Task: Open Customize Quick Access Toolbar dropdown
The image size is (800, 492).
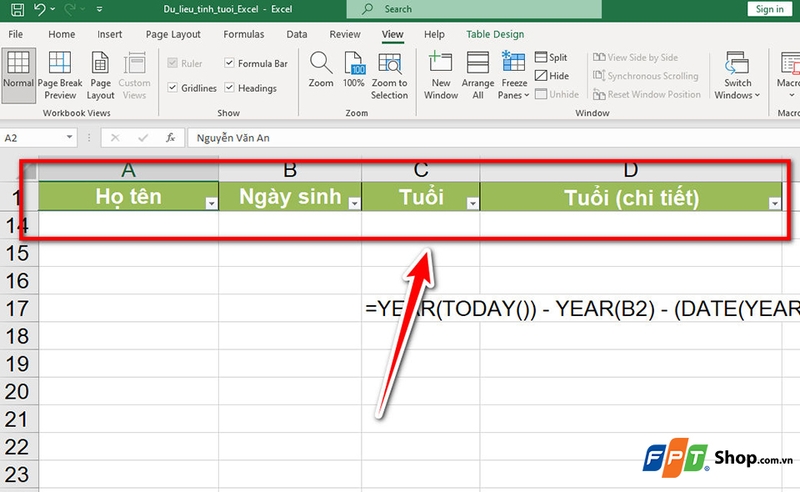Action: click(99, 9)
